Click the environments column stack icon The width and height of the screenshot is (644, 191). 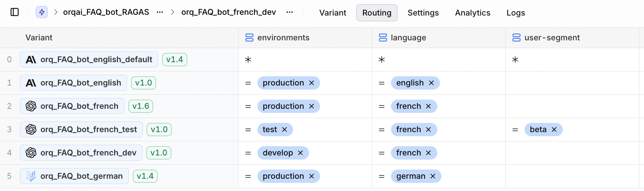249,38
